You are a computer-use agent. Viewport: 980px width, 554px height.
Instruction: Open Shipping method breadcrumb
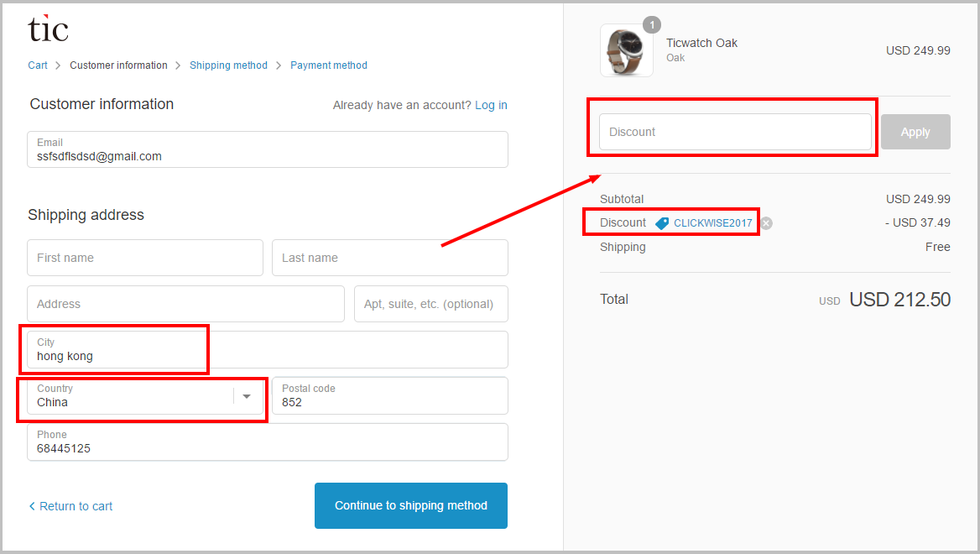click(x=228, y=65)
